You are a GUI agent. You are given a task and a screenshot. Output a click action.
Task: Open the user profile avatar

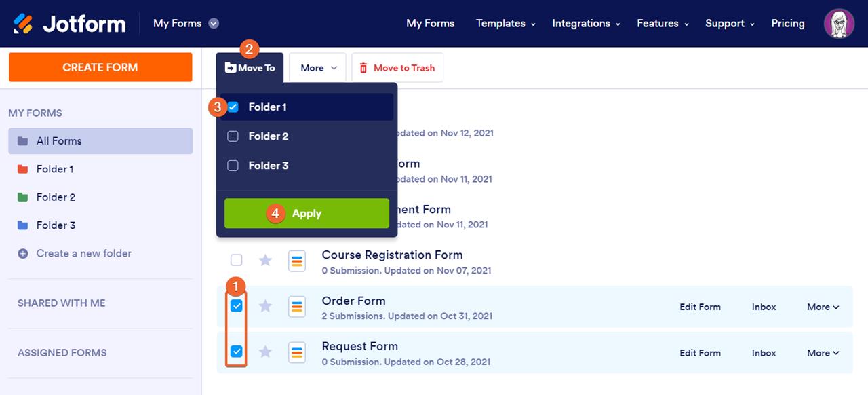click(839, 24)
